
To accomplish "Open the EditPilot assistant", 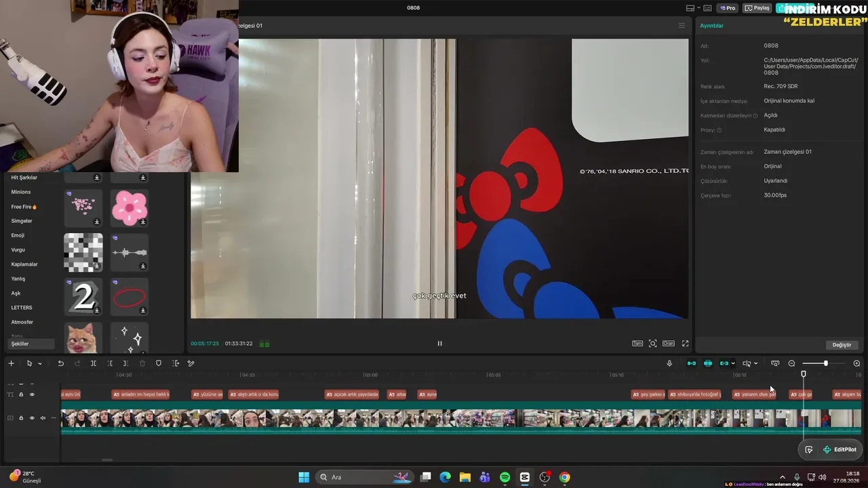I will pyautogui.click(x=840, y=449).
